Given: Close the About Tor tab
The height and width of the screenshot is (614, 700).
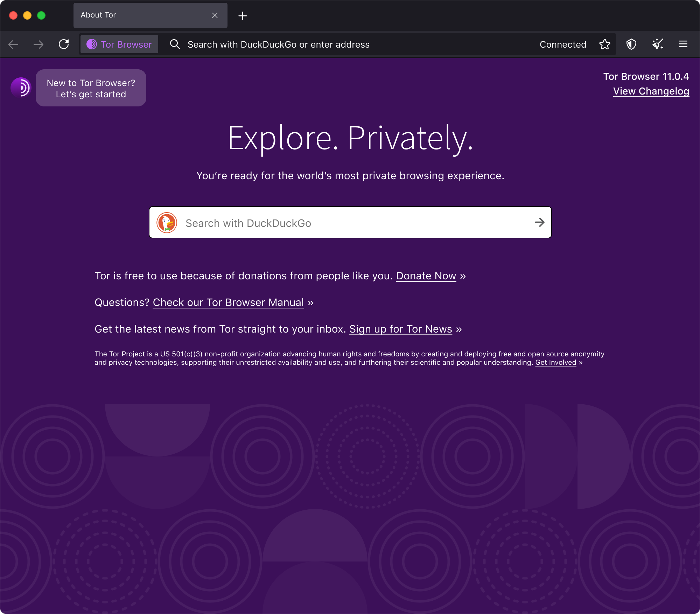Looking at the screenshot, I should tap(215, 15).
